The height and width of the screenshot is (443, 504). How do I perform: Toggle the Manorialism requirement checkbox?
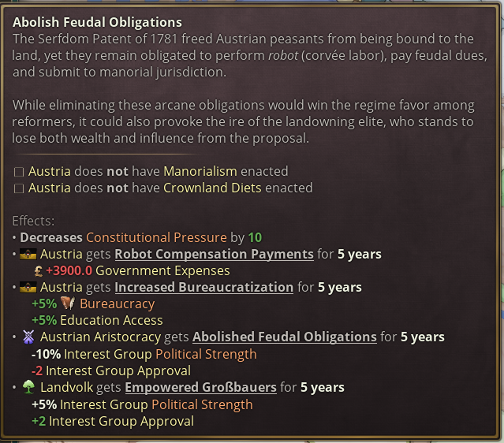[x=19, y=172]
